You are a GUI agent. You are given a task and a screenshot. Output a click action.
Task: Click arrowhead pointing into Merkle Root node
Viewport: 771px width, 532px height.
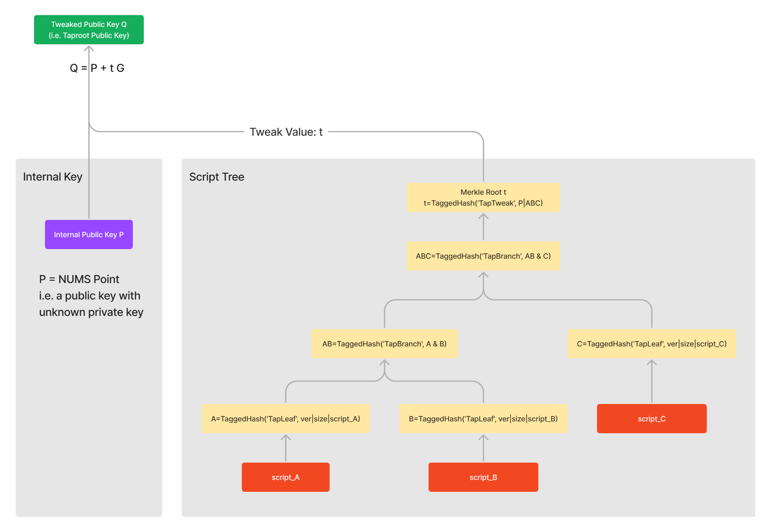(x=483, y=217)
